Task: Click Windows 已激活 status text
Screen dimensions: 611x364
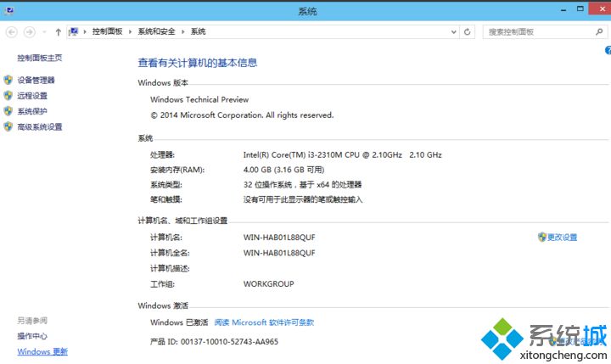Action: [179, 322]
